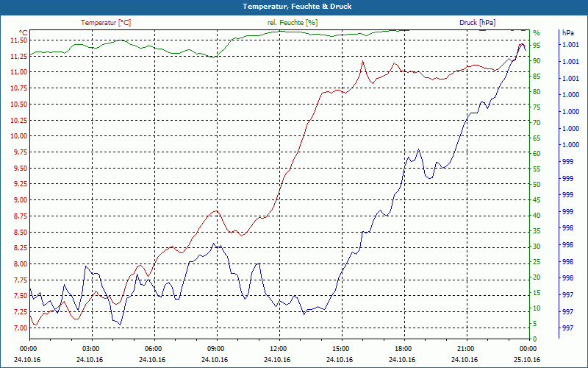
Task: Click the "9,75" temperature axis value
Action: 21,152
